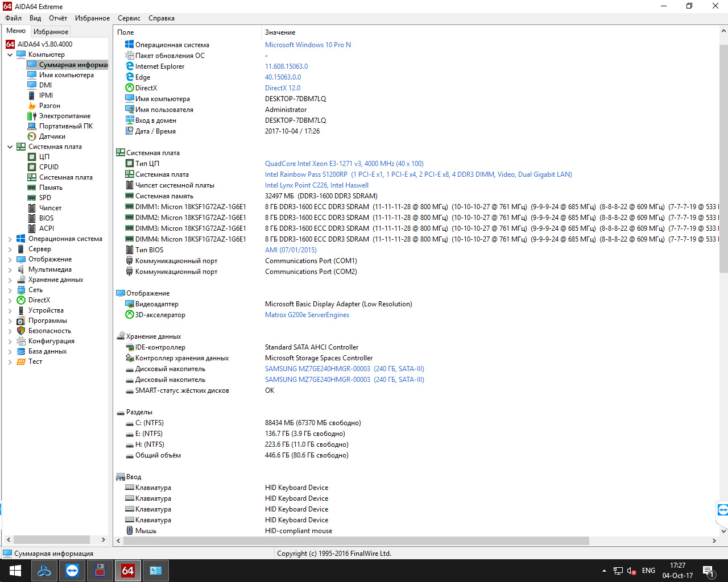Expand the Устройства tree node
This screenshot has width=728, height=582.
[x=10, y=310]
